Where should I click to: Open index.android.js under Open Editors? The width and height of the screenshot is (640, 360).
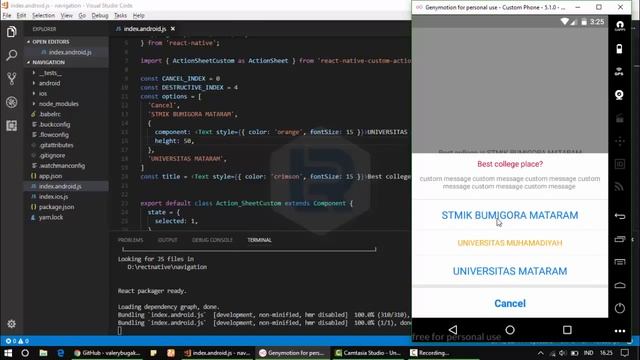point(70,52)
